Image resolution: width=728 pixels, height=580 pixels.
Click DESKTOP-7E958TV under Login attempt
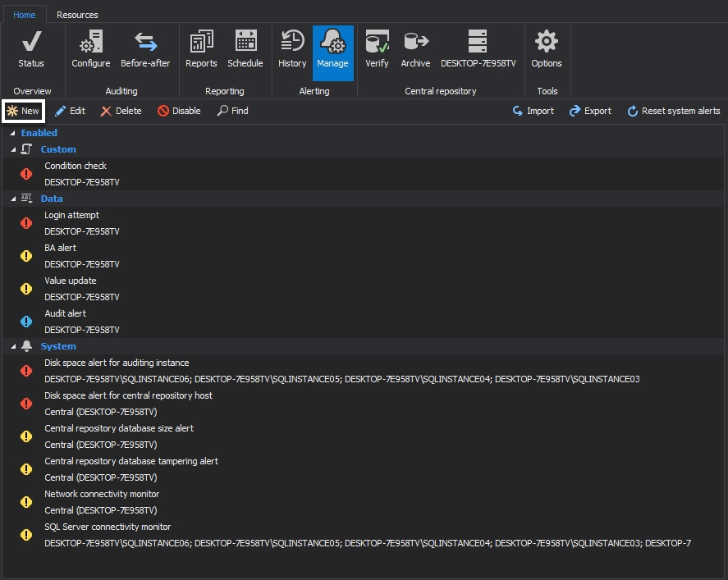(x=82, y=231)
